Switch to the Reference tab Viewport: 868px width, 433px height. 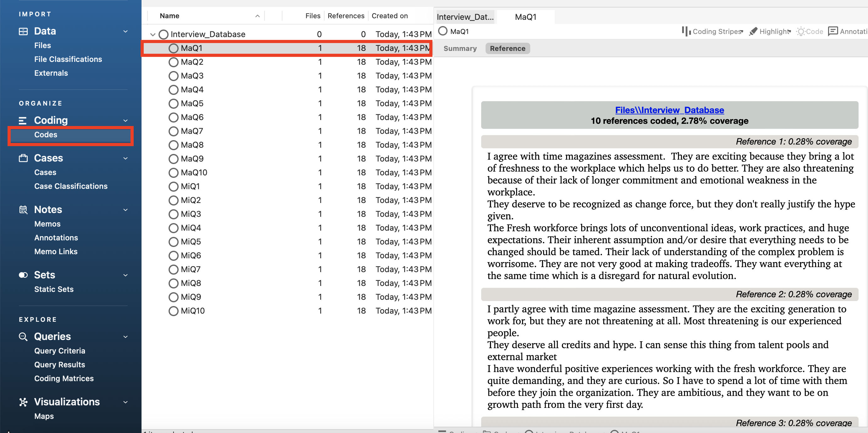pos(508,49)
